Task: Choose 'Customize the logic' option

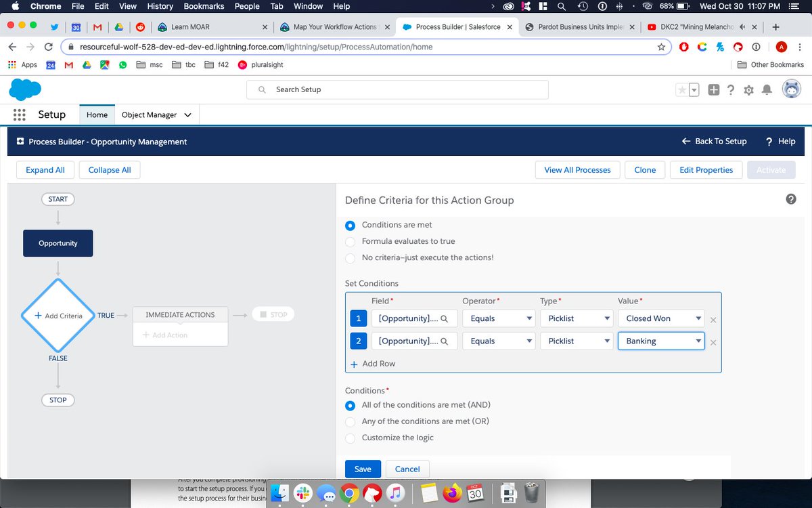Action: click(351, 438)
